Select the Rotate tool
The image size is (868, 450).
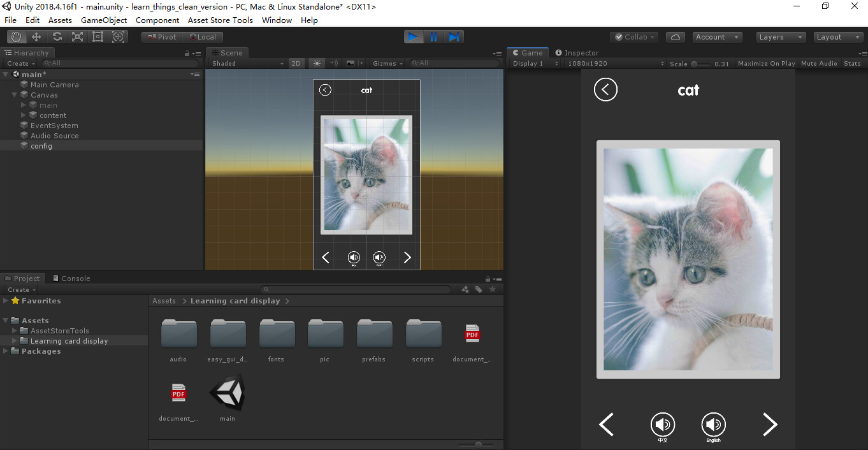click(x=57, y=37)
